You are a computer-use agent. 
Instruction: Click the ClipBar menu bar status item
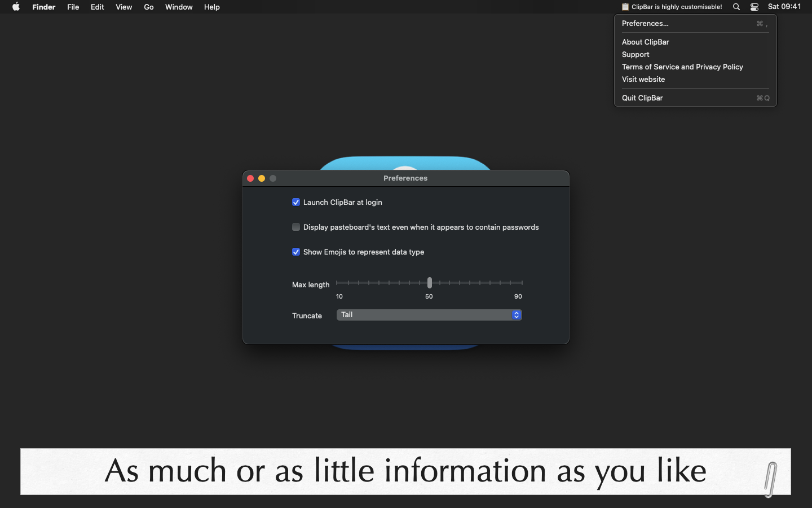tap(672, 7)
